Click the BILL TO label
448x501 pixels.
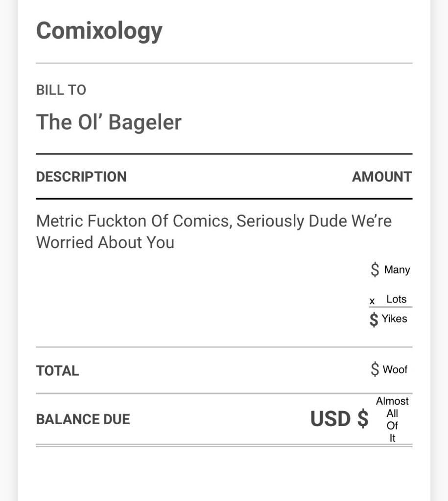(x=61, y=90)
